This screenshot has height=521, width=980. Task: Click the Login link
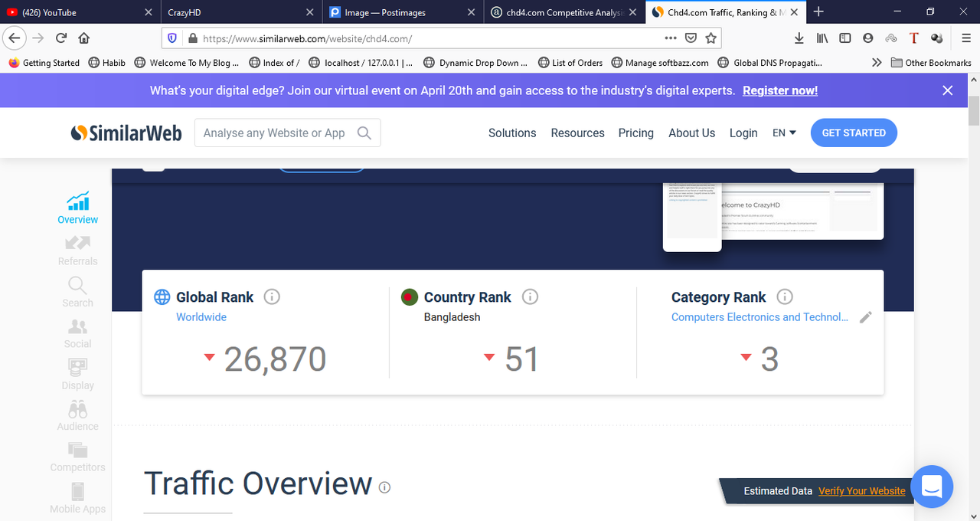(x=743, y=133)
